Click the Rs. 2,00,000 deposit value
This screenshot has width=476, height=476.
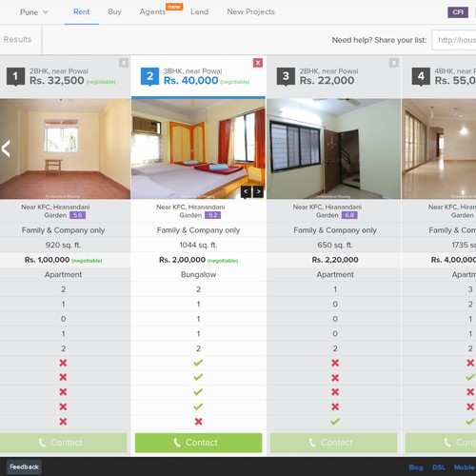click(183, 260)
